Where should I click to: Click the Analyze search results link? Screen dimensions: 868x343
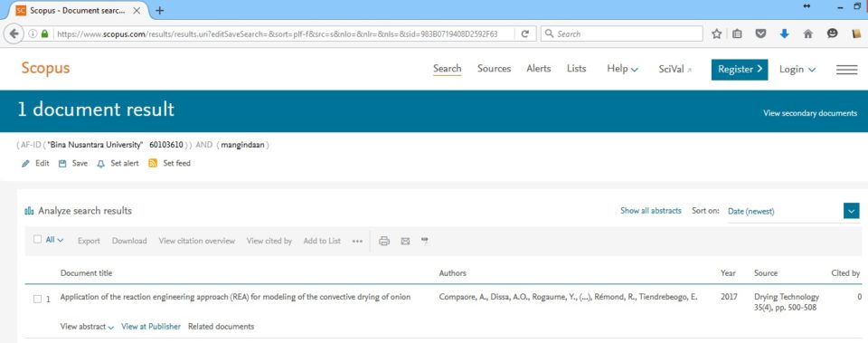click(x=85, y=211)
